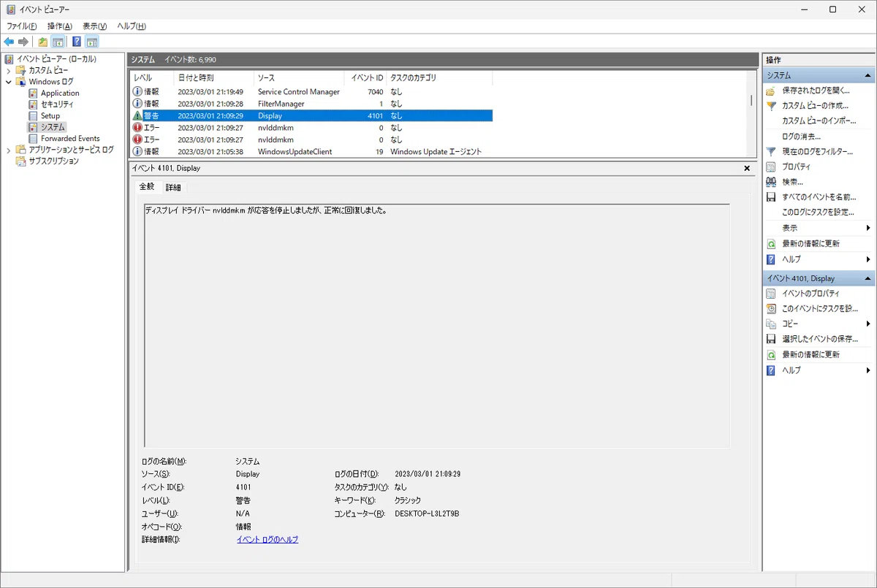
Task: Expand the カスタム ビュー tree node
Action: (x=9, y=70)
